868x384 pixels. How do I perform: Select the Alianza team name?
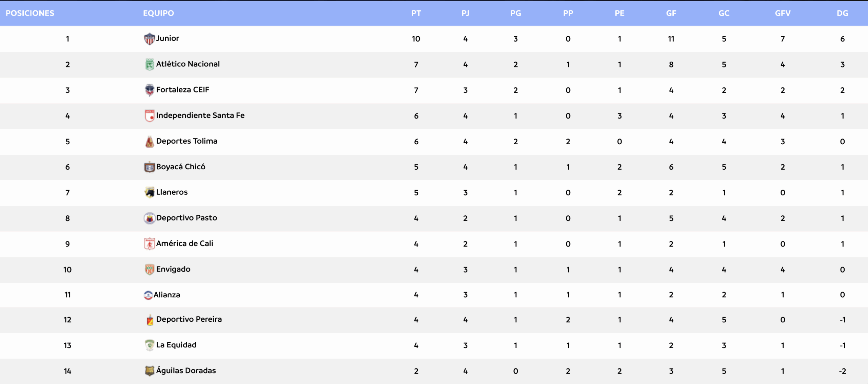click(167, 295)
